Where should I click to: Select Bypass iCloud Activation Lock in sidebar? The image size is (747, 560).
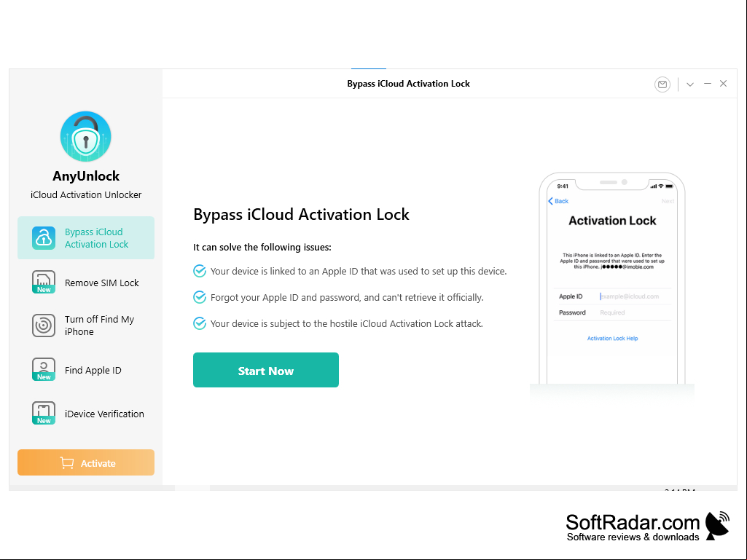pos(86,238)
